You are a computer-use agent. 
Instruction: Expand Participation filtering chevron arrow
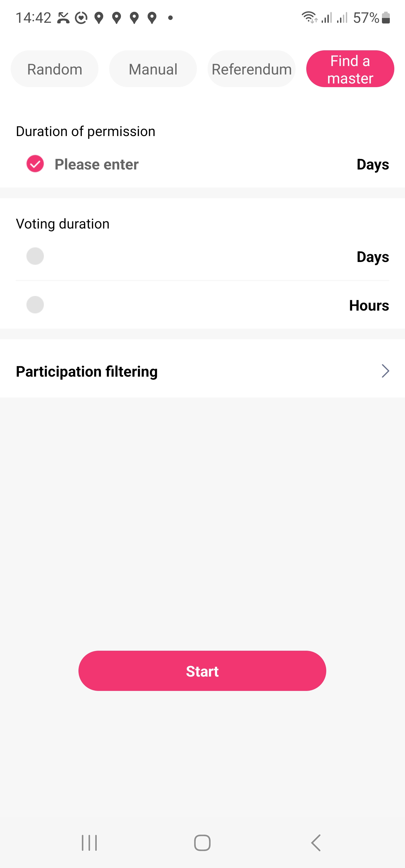tap(385, 371)
